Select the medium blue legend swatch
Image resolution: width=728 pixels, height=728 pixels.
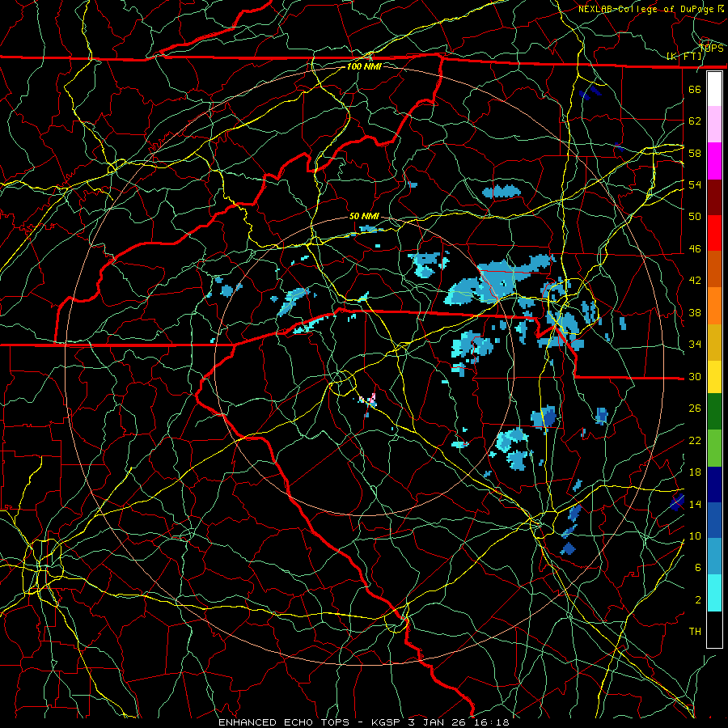714,520
